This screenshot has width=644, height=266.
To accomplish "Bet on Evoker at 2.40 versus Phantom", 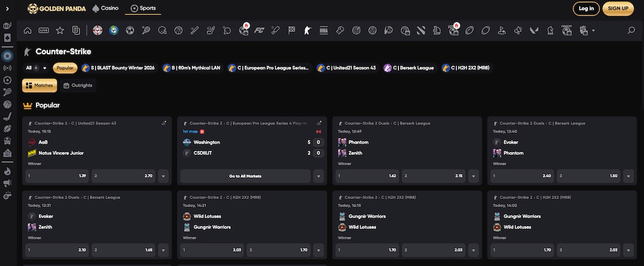I will (x=522, y=176).
